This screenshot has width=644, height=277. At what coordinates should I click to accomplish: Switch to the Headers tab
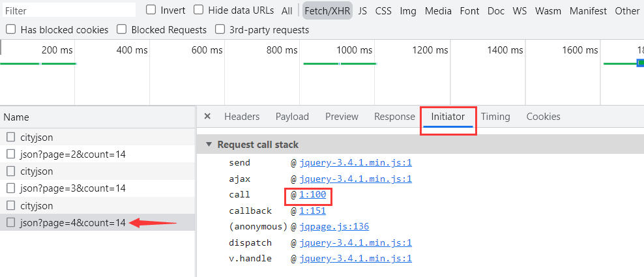pyautogui.click(x=242, y=117)
